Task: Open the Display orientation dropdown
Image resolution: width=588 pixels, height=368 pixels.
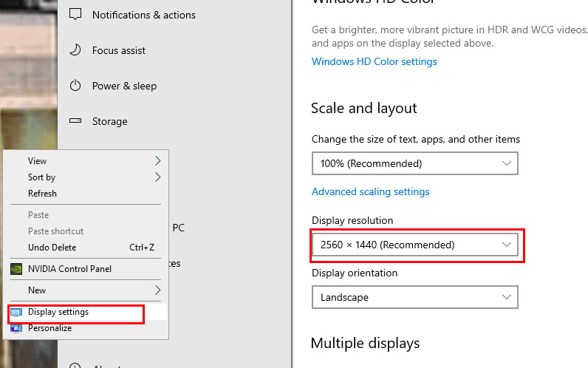Action: (x=414, y=297)
